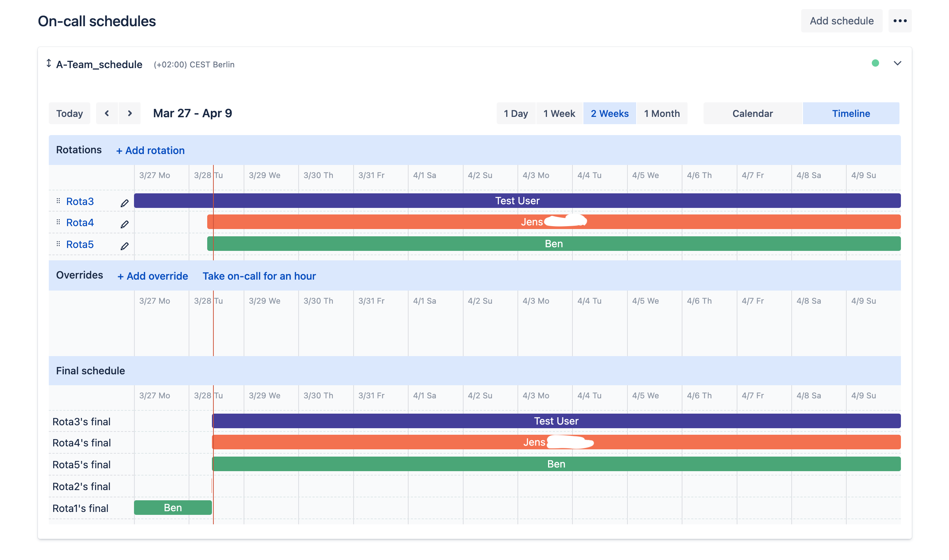Click Take on-call for an hour
949x560 pixels.
pyautogui.click(x=259, y=276)
